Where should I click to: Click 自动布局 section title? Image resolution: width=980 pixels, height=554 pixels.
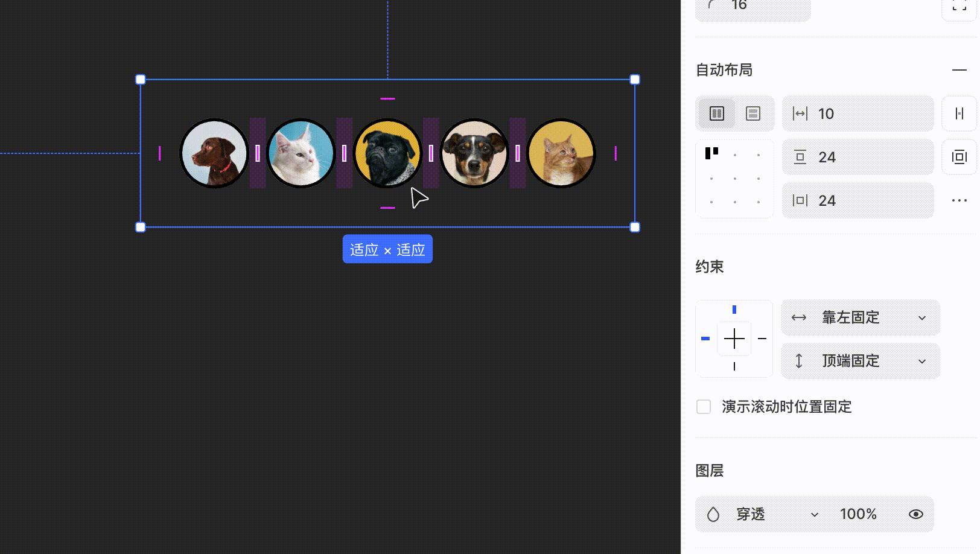(724, 70)
